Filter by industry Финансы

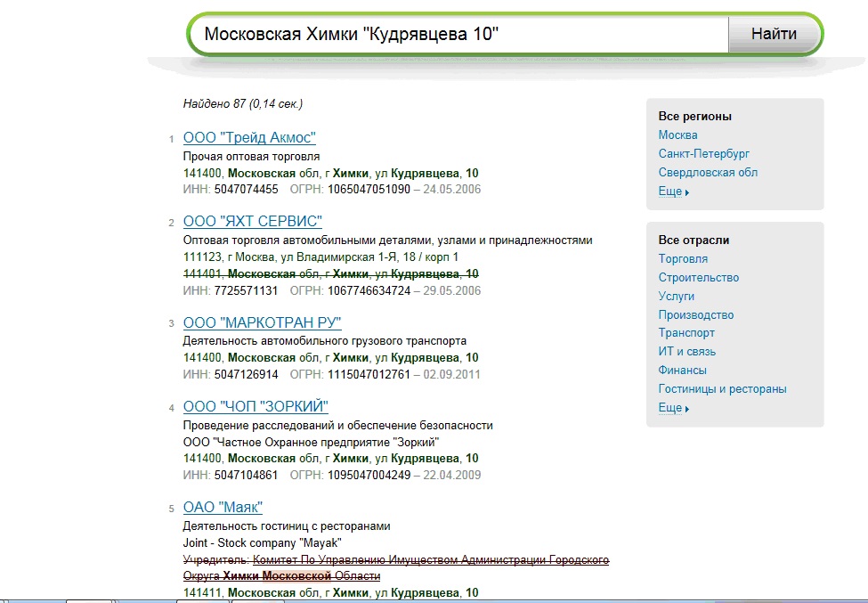tap(682, 370)
